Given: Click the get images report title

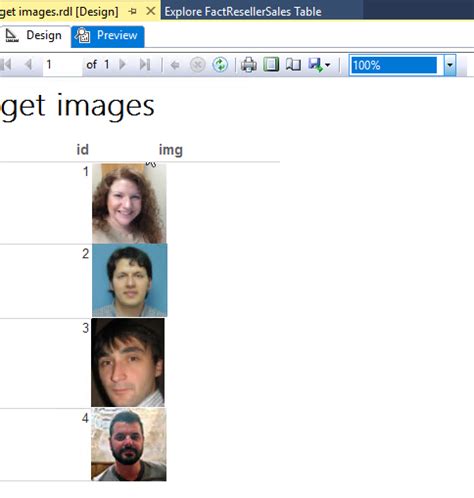Looking at the screenshot, I should pos(77,106).
